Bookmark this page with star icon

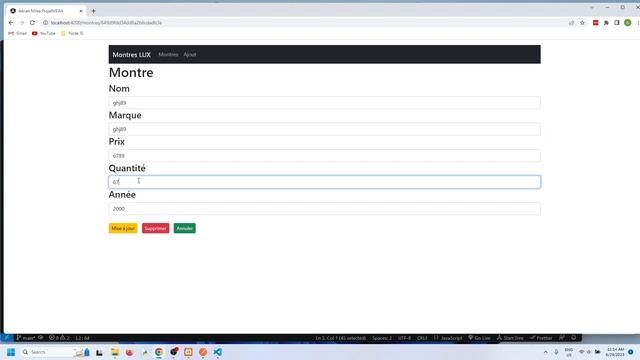coord(582,23)
